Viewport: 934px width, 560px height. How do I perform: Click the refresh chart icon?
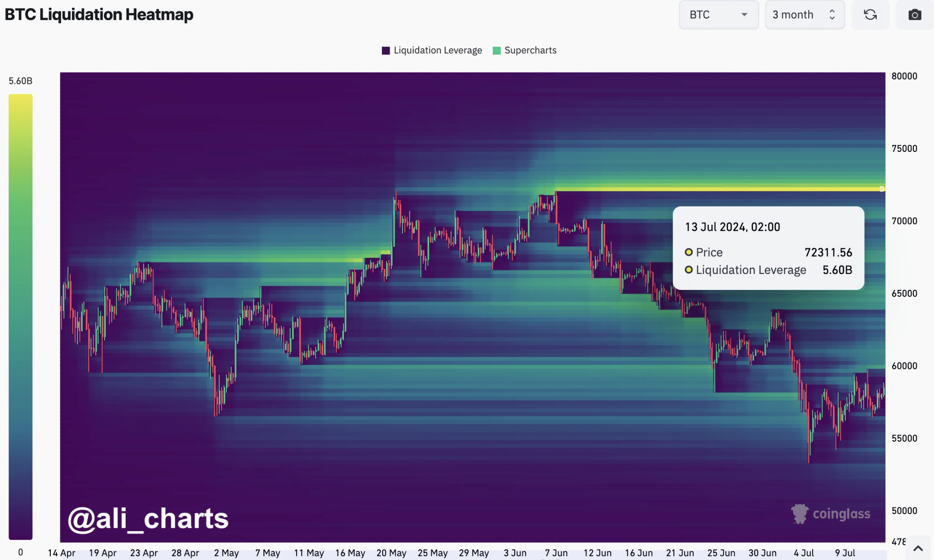point(870,15)
